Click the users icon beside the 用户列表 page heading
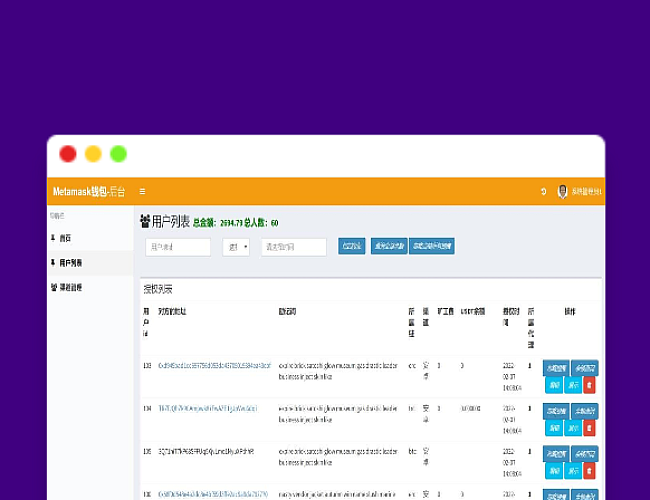 coord(144,222)
